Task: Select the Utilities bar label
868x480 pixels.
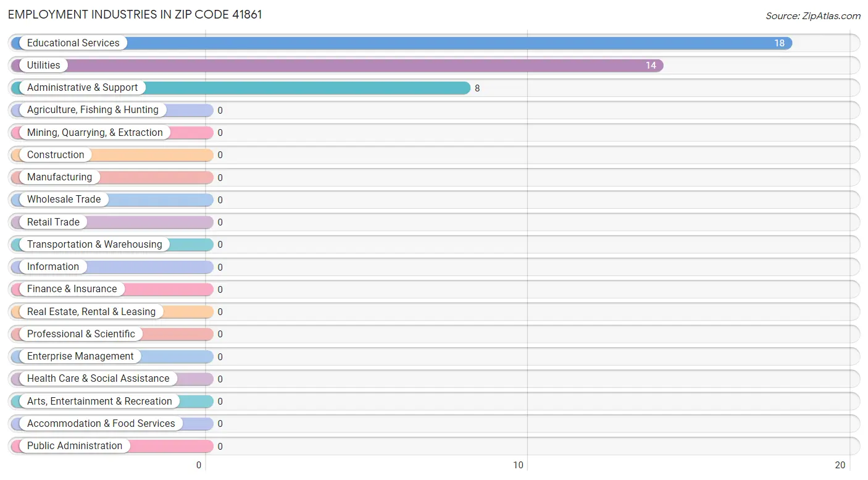Action: 43,65
